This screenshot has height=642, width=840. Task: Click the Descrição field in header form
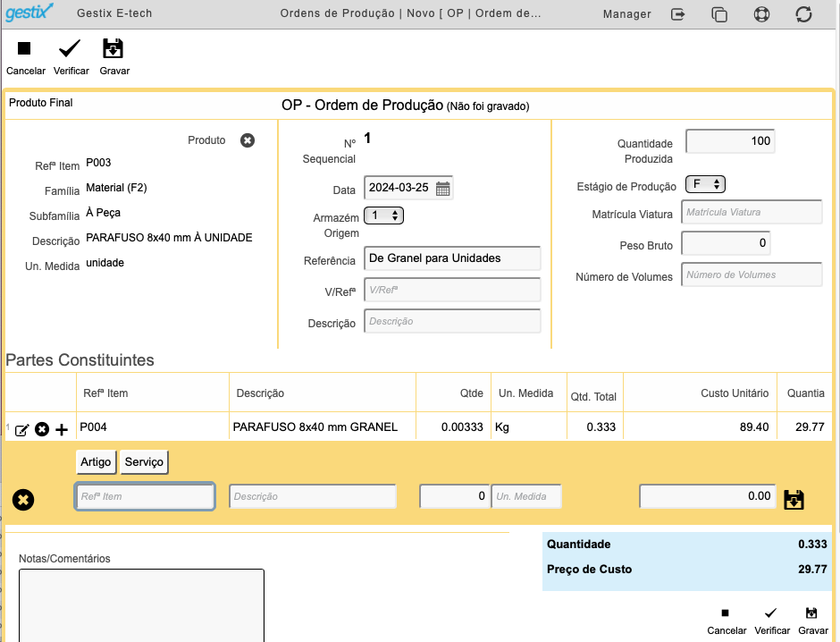[452, 321]
